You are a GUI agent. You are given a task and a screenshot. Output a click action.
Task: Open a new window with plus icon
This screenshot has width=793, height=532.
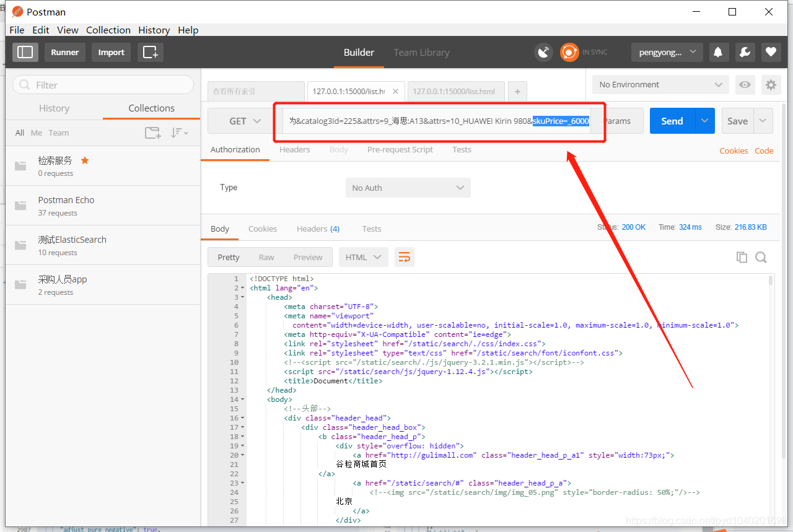point(151,52)
